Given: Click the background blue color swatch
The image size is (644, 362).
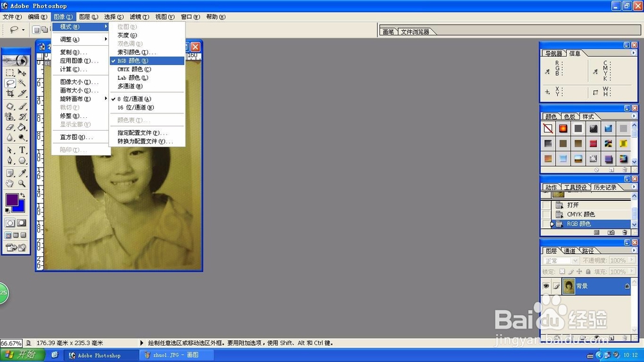Looking at the screenshot, I should 20,208.
